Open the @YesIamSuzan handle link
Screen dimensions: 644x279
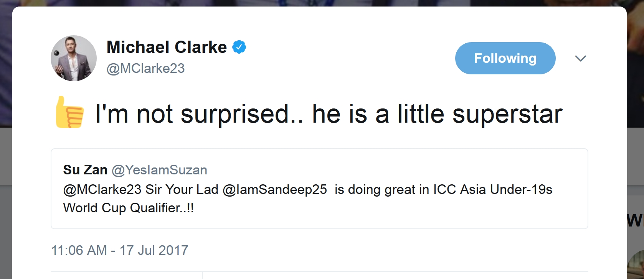coord(159,170)
